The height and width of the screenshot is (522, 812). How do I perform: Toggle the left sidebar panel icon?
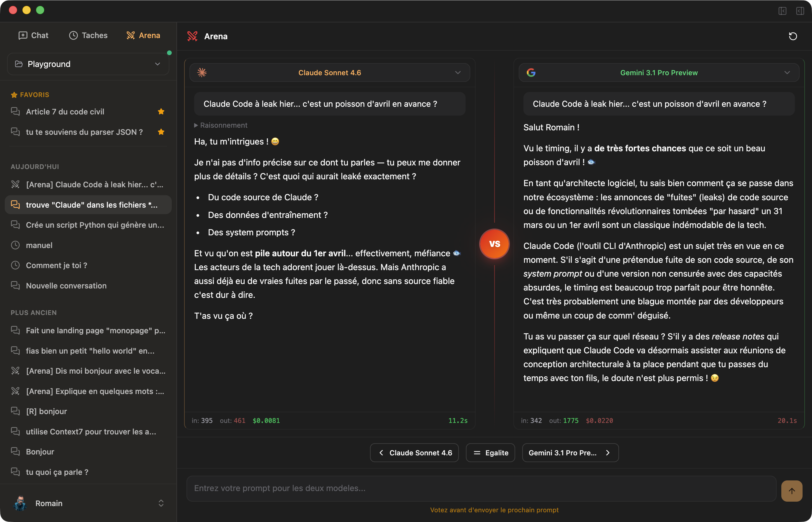[x=782, y=11]
